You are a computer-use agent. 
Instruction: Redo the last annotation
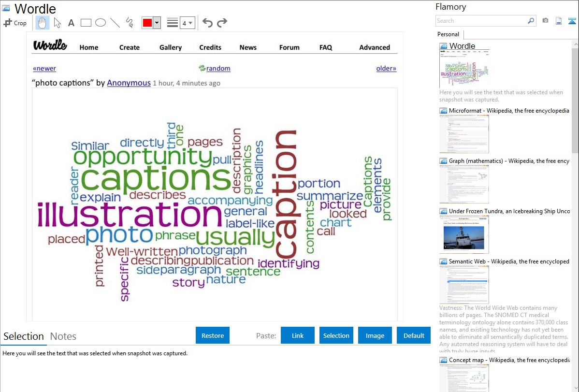(222, 23)
